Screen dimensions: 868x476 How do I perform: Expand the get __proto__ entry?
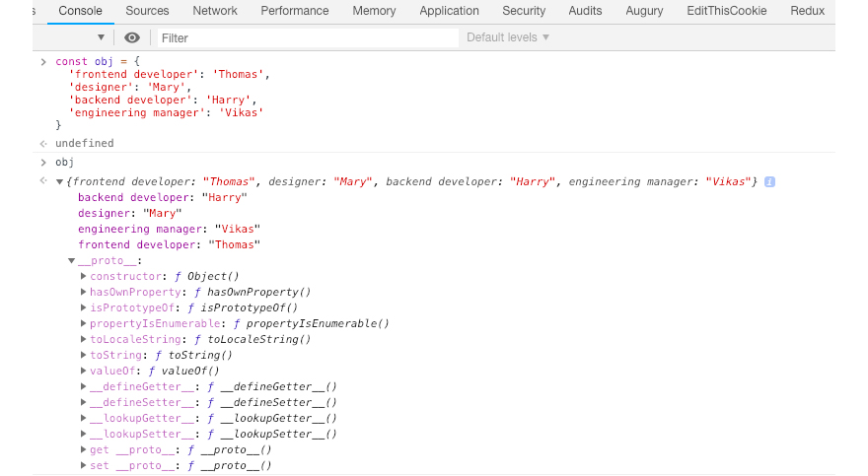point(83,449)
